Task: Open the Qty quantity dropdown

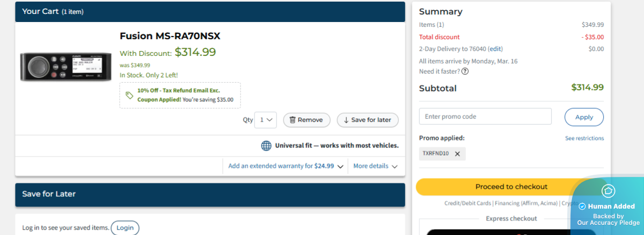Action: click(265, 120)
